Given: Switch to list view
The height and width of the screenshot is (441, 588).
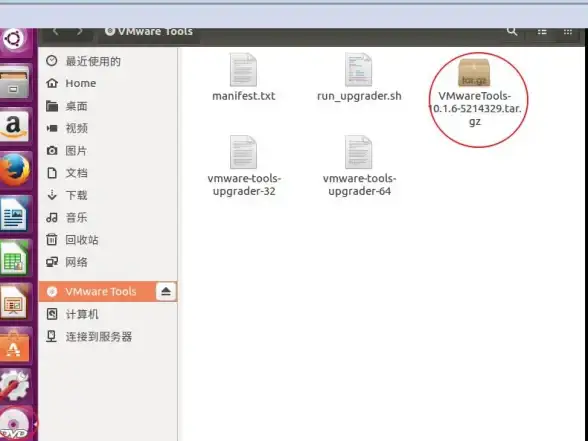Looking at the screenshot, I should 542,32.
